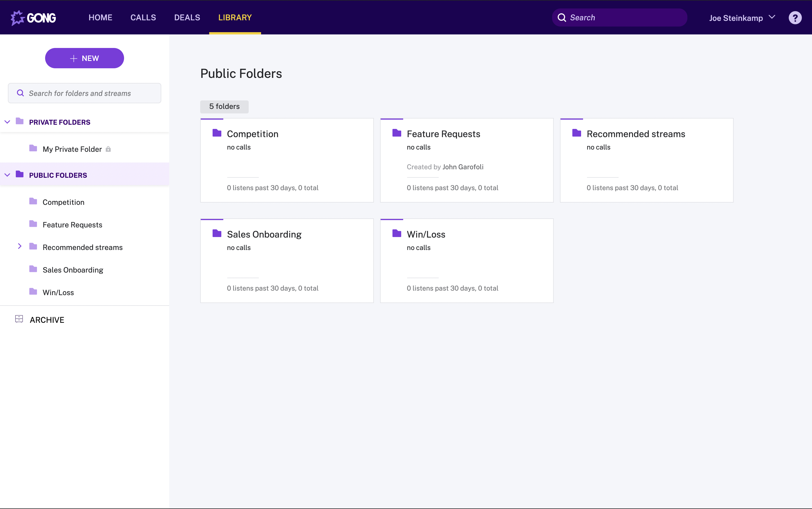This screenshot has width=812, height=509.
Task: Open the help question mark icon
Action: coord(795,18)
